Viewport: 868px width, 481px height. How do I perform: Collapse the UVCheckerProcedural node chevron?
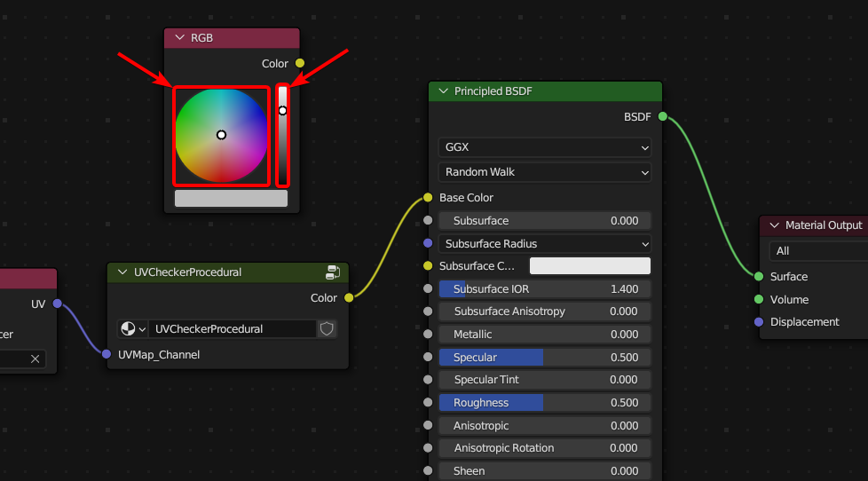pyautogui.click(x=122, y=272)
